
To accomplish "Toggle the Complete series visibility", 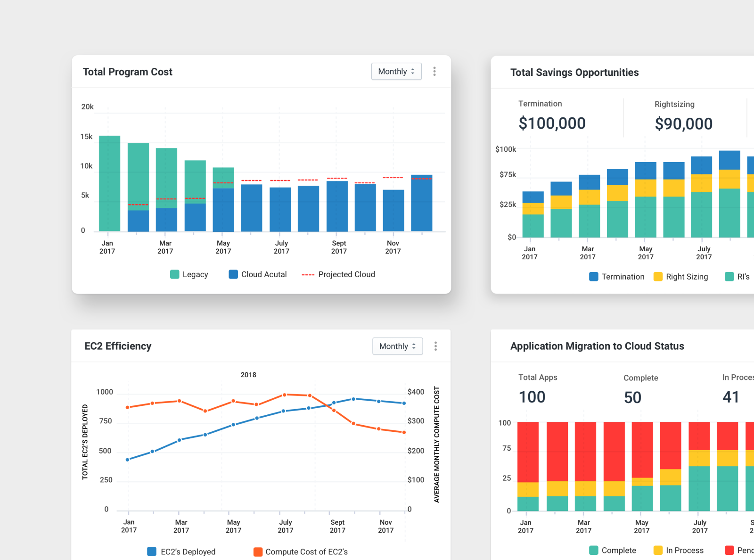I will point(593,550).
